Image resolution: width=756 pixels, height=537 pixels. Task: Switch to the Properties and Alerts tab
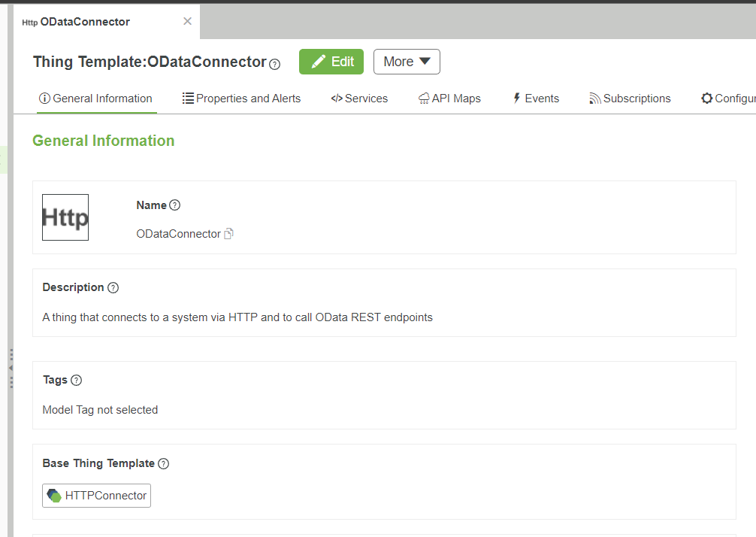click(x=241, y=98)
